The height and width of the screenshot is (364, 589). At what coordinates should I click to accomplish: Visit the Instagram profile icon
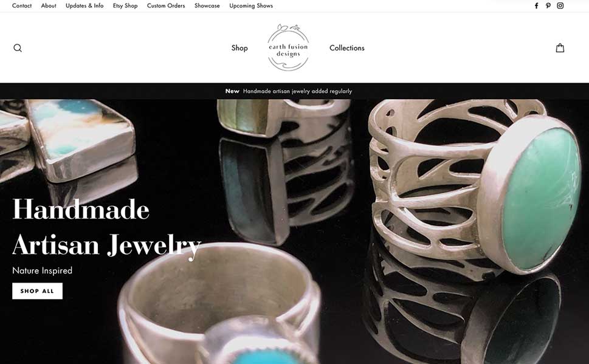pos(560,5)
